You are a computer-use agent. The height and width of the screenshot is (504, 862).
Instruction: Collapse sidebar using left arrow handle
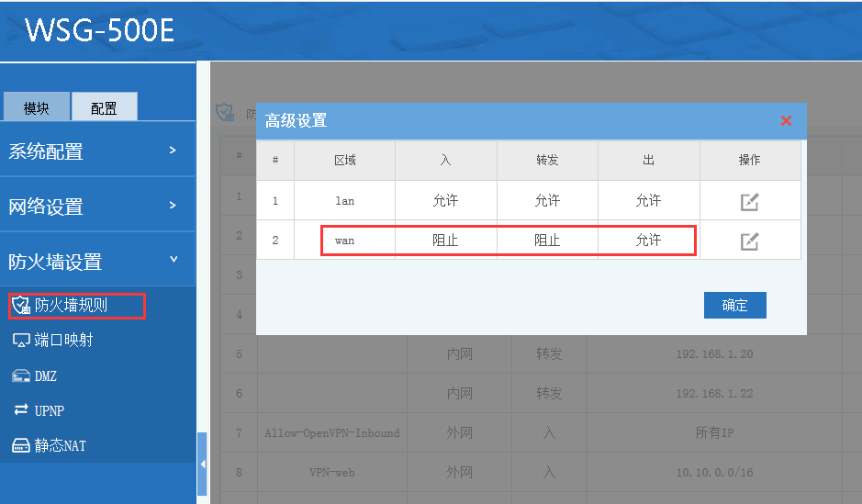coord(203,465)
